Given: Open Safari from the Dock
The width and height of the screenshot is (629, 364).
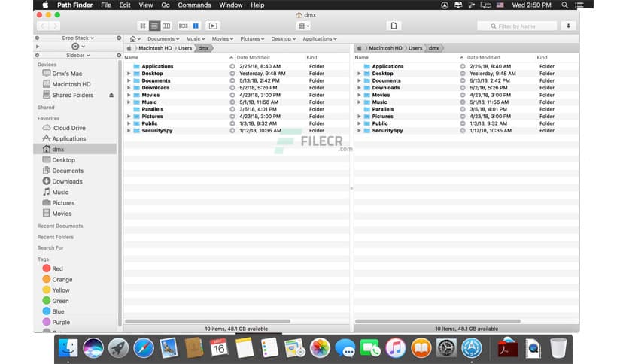Looking at the screenshot, I should (x=143, y=347).
